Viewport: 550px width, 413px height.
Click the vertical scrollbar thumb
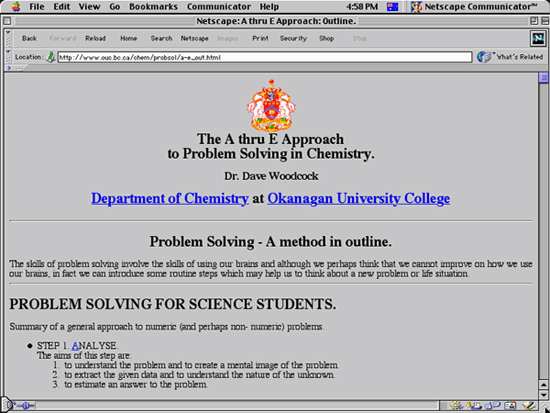(543, 78)
